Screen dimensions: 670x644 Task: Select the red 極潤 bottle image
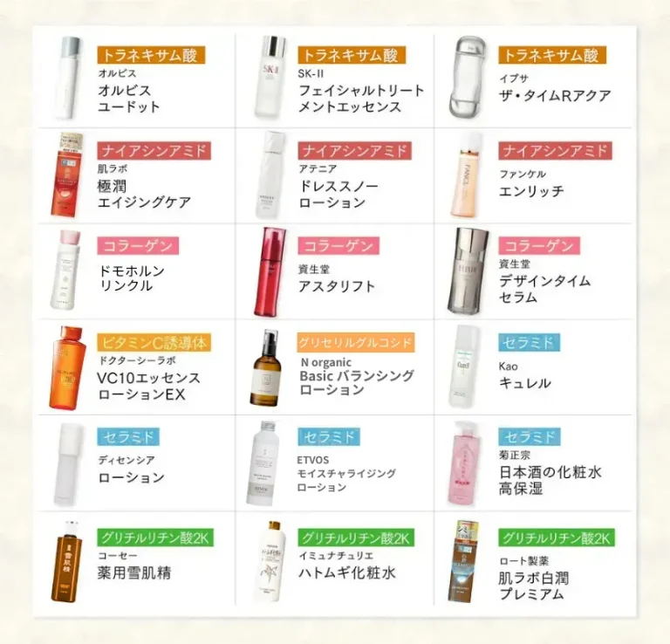click(x=67, y=175)
